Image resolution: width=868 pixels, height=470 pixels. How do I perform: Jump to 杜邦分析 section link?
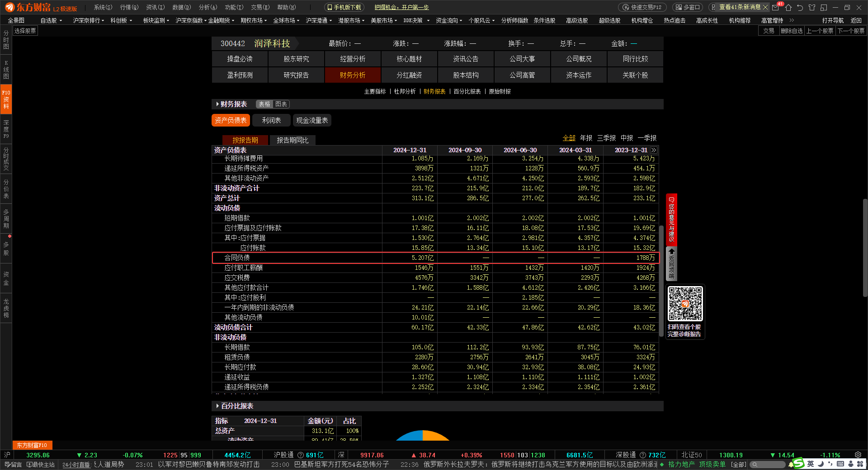tap(405, 91)
